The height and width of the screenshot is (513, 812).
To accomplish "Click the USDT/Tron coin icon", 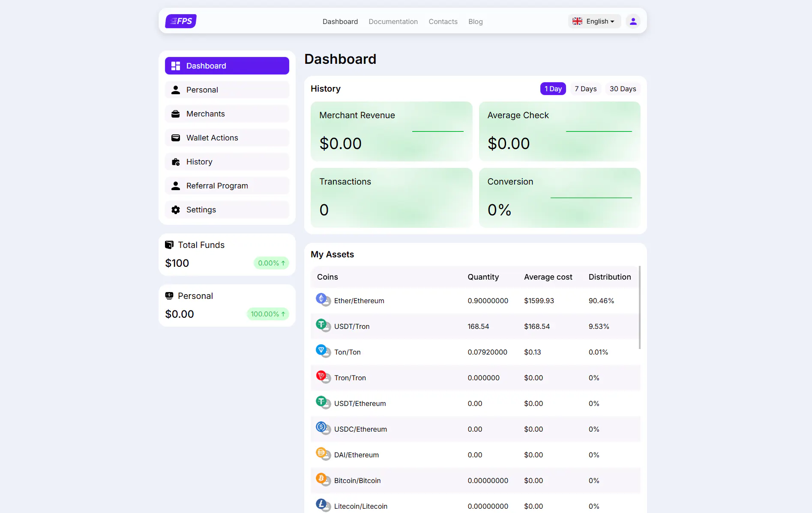I will pos(323,325).
